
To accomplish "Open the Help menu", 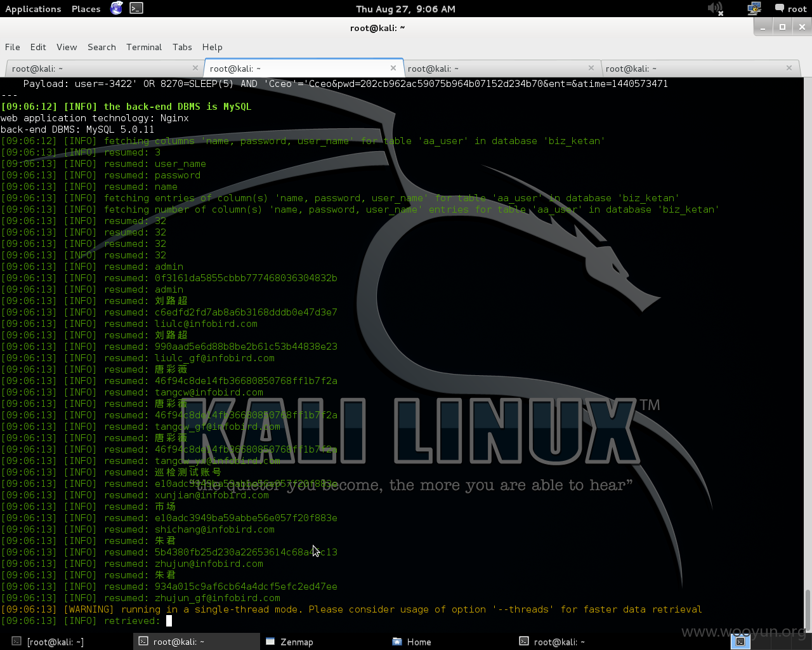I will 213,47.
